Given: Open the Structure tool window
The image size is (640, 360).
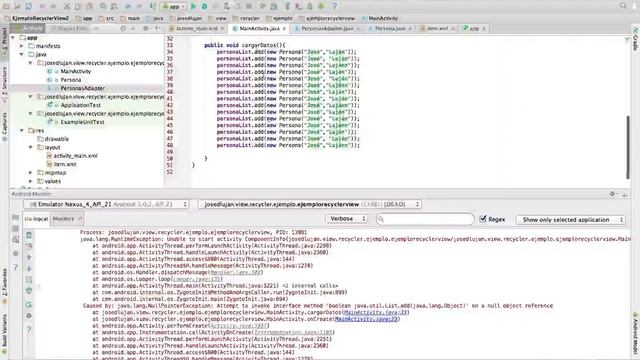Looking at the screenshot, I should [4, 84].
